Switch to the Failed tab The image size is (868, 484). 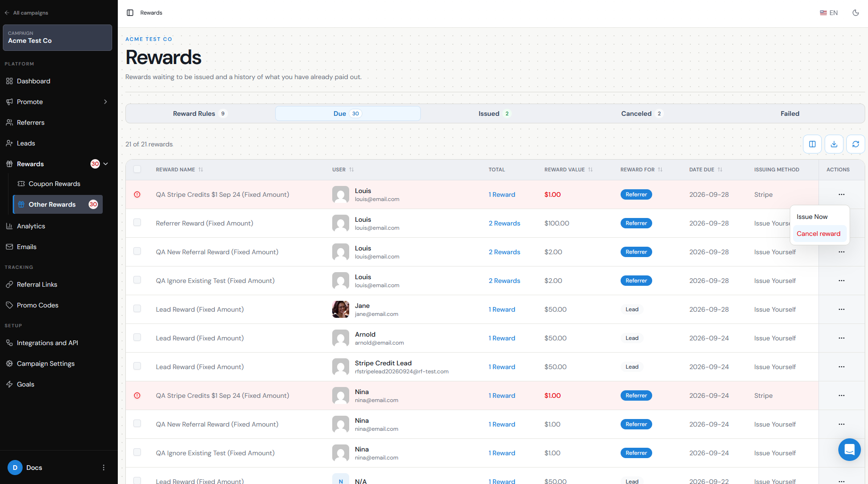(x=790, y=113)
